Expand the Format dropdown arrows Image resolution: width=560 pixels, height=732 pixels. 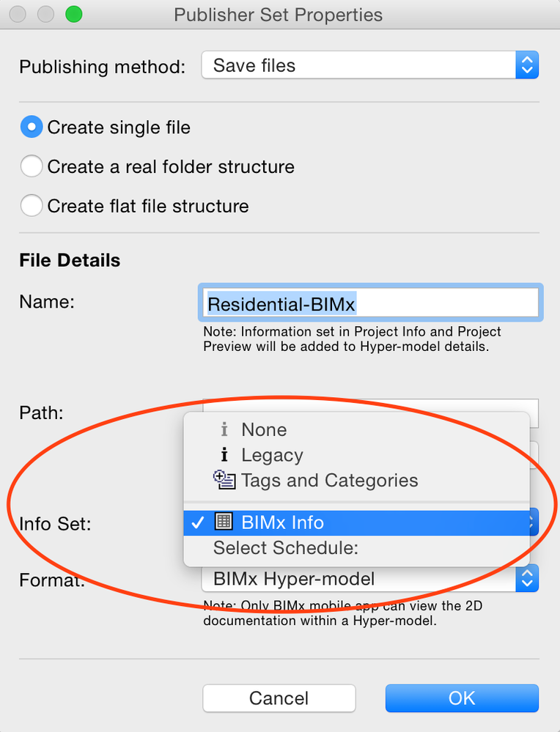(x=527, y=579)
